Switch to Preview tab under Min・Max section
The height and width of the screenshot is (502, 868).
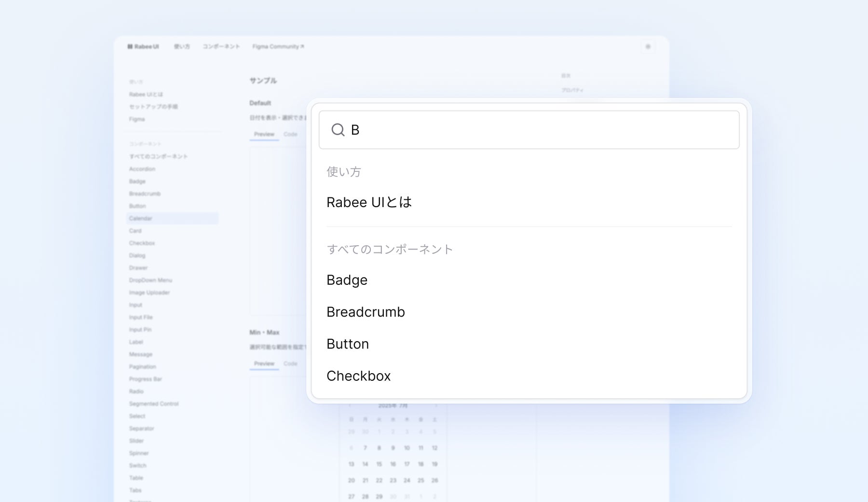(x=264, y=363)
